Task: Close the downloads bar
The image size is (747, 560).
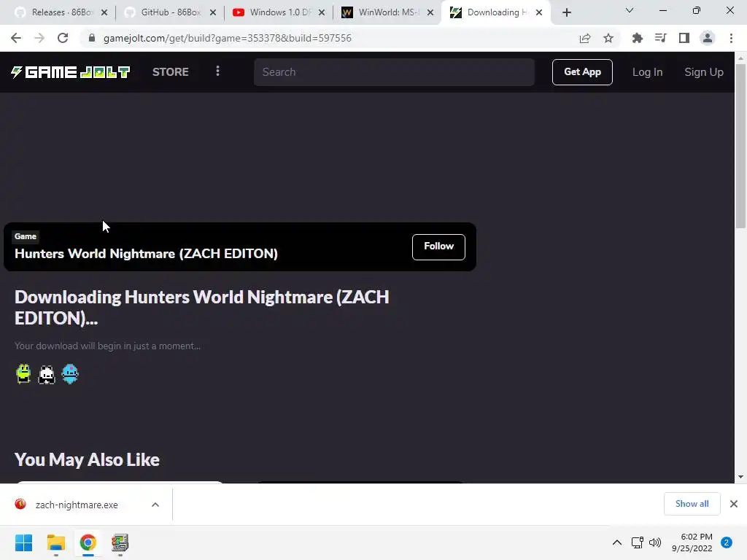Action: 734,504
